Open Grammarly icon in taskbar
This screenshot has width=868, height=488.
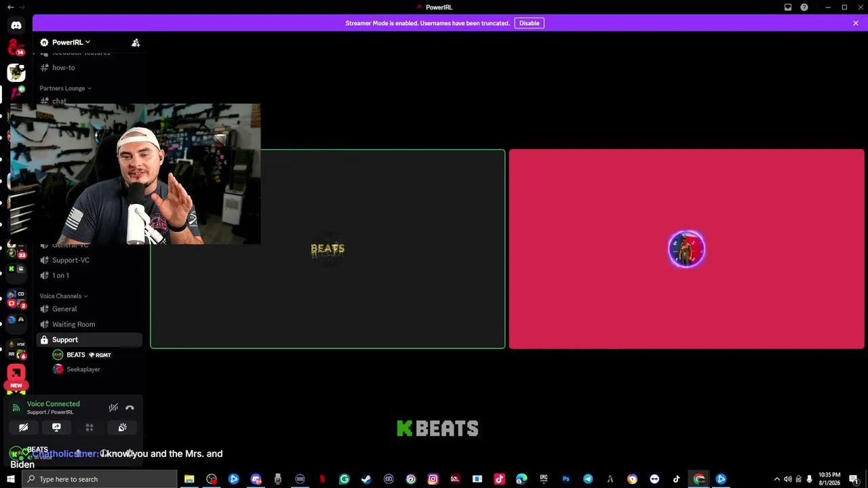(344, 479)
